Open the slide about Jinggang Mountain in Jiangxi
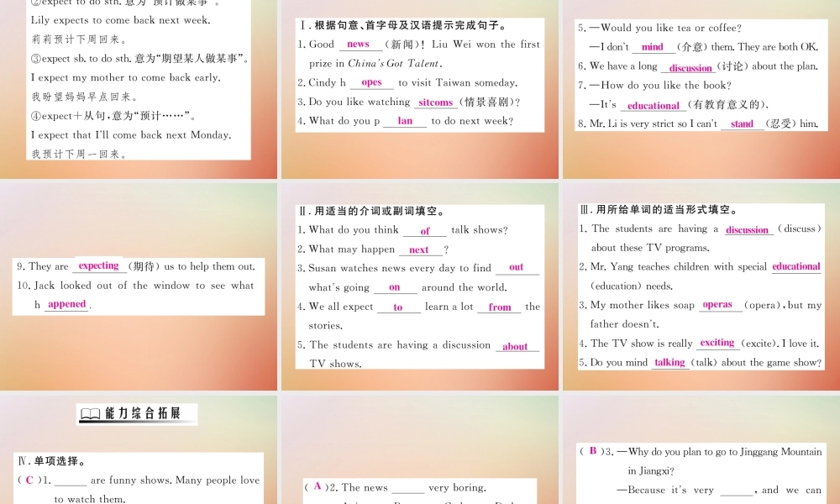This screenshot has width=840, height=504. tap(701, 450)
